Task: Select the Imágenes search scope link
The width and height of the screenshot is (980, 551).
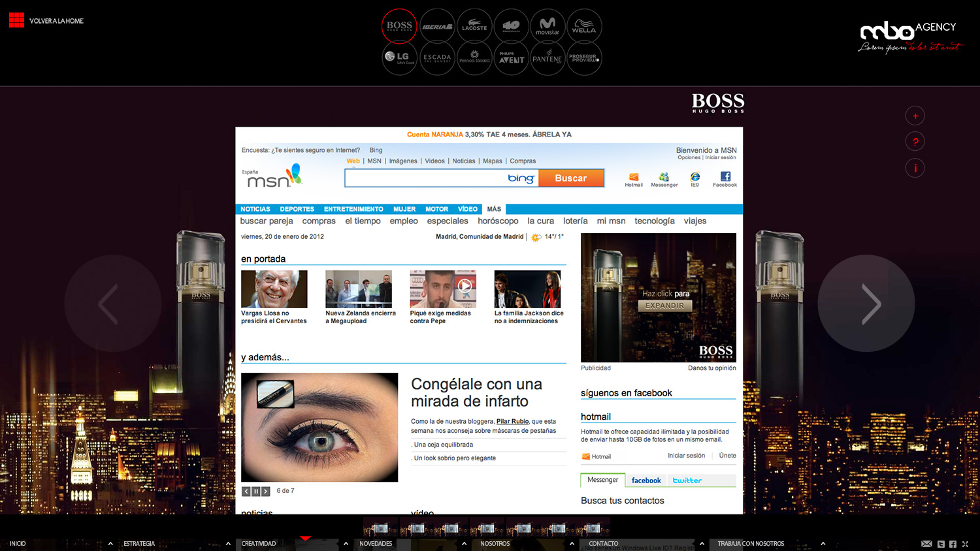Action: tap(403, 161)
